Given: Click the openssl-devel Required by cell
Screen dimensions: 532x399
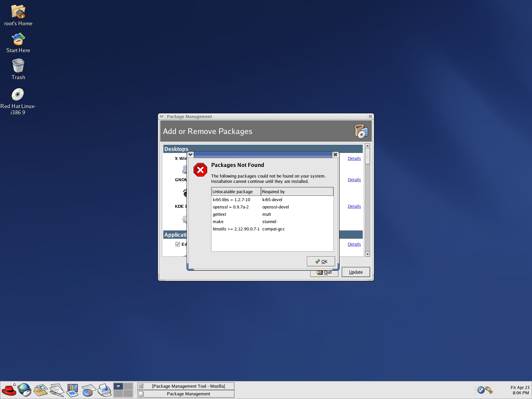Looking at the screenshot, I should pyautogui.click(x=276, y=207).
